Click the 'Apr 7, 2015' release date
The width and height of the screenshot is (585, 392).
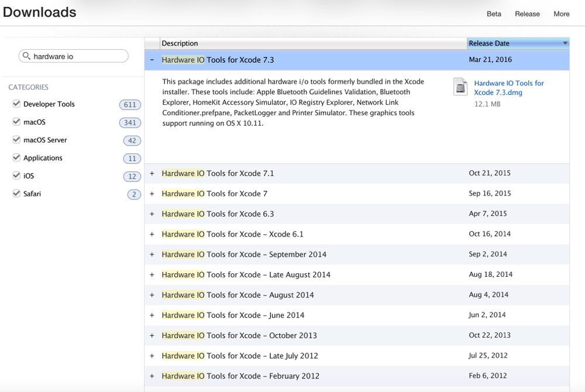(488, 214)
